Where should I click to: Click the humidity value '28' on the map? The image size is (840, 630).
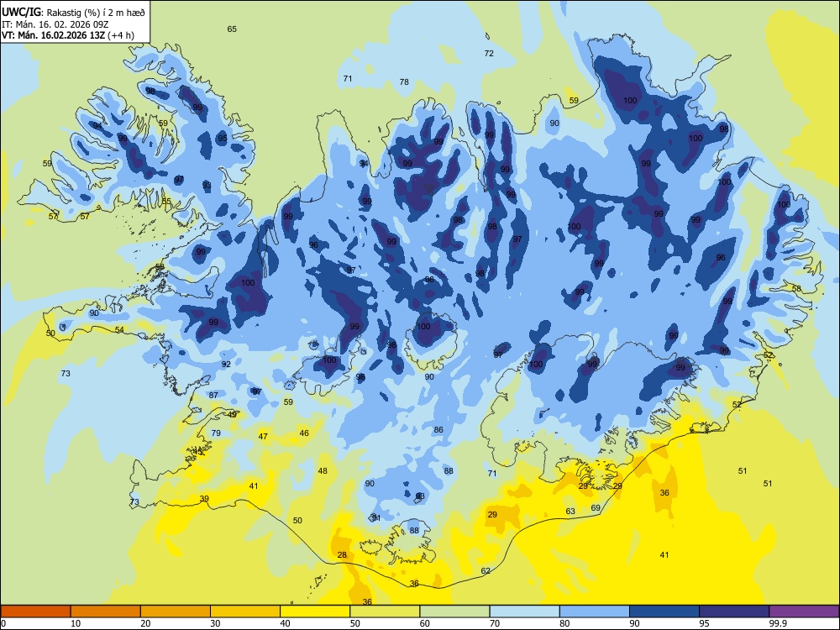[x=342, y=555]
